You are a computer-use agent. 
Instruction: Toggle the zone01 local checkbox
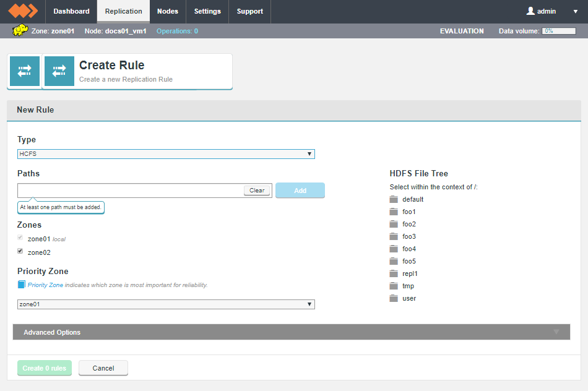(20, 238)
